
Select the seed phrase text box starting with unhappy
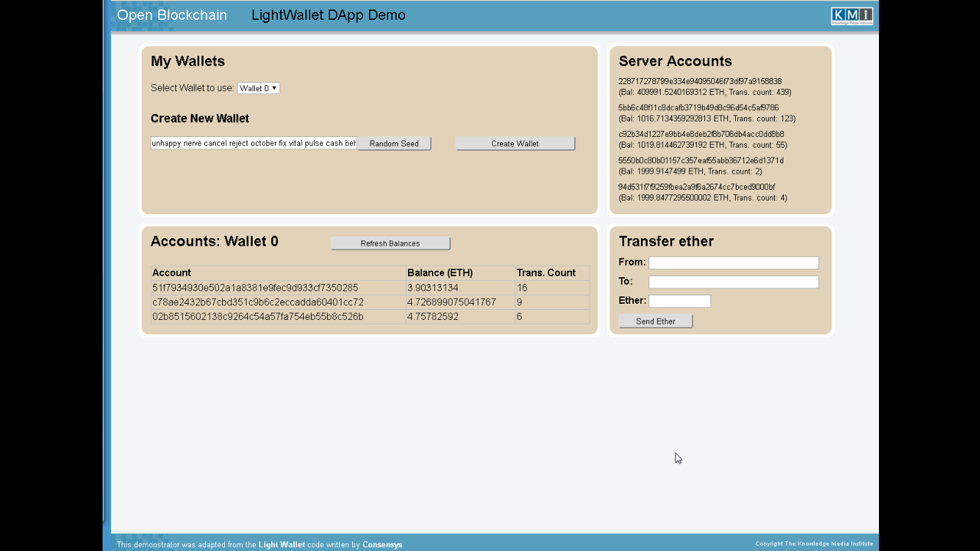coord(253,143)
